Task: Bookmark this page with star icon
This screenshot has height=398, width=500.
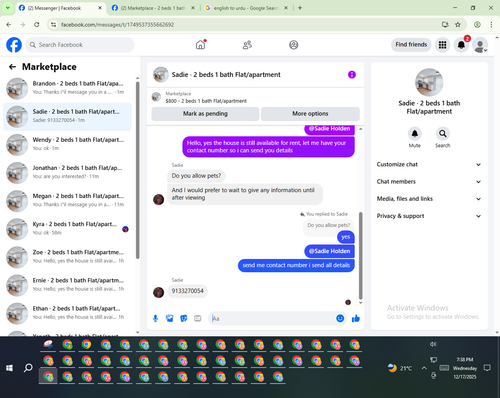Action: 458,25
